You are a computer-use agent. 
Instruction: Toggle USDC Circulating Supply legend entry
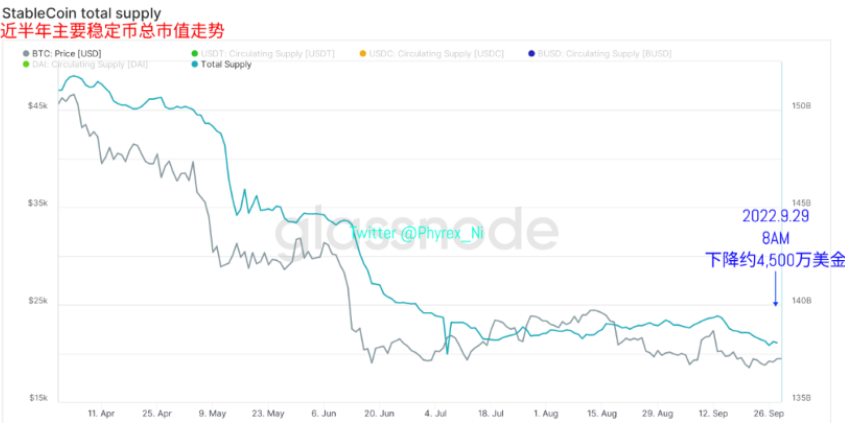431,54
